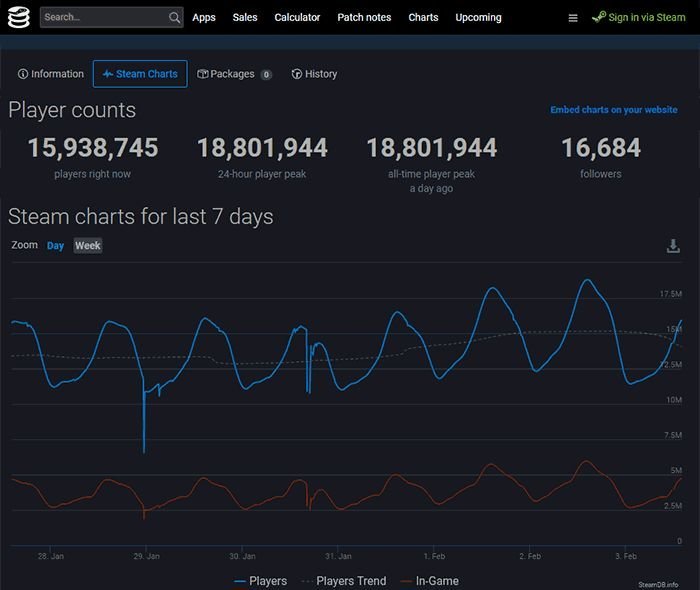Set chart zoom to Day
Image resolution: width=700 pixels, height=590 pixels.
(x=55, y=246)
